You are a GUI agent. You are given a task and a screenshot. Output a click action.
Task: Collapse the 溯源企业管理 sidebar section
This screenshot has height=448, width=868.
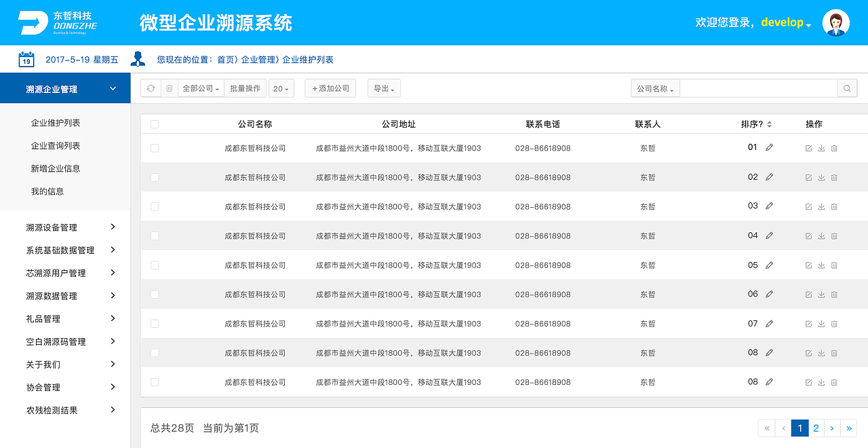point(65,89)
